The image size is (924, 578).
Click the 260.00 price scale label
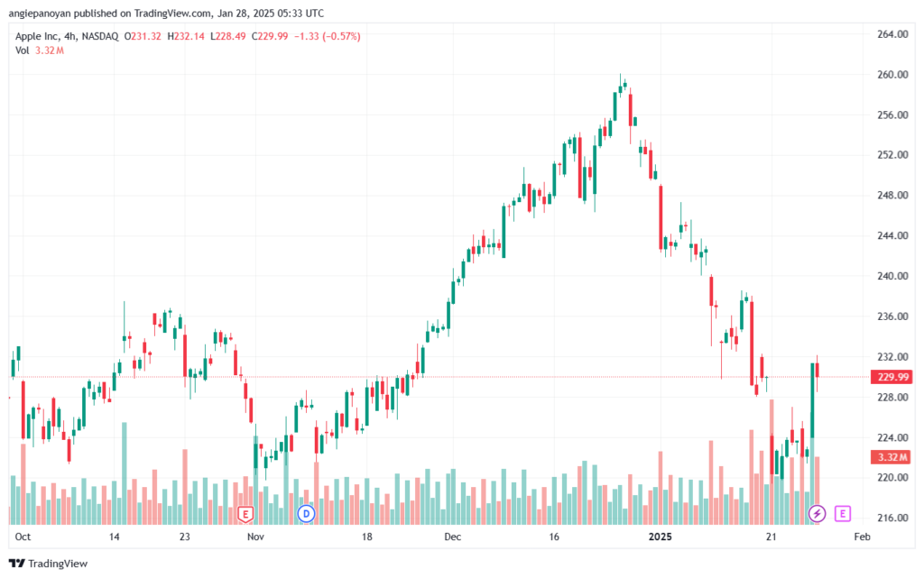tap(892, 75)
